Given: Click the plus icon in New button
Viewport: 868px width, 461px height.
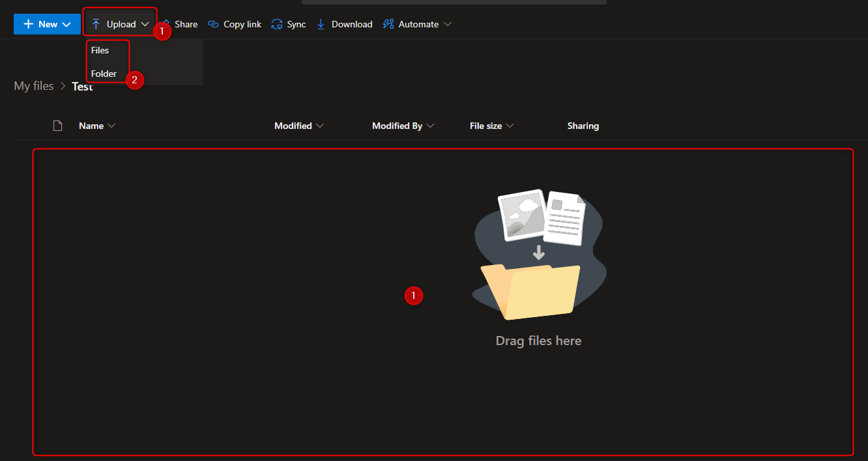Looking at the screenshot, I should click(28, 24).
